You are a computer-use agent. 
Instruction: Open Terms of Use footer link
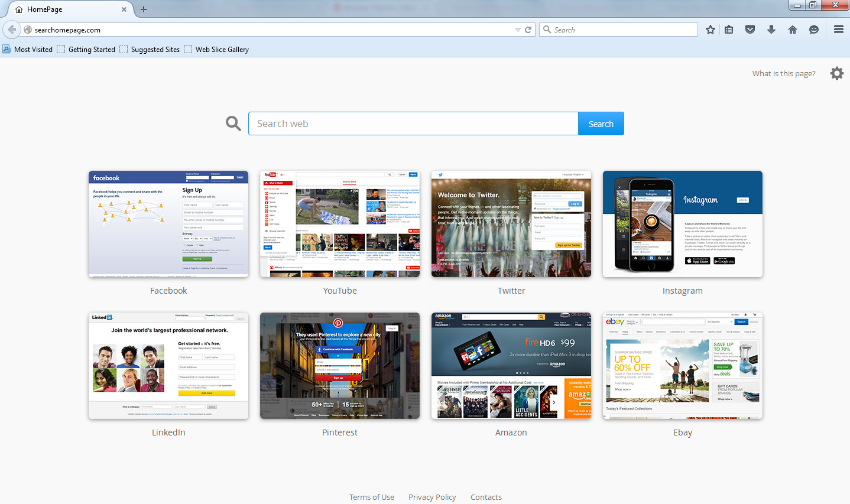(372, 497)
